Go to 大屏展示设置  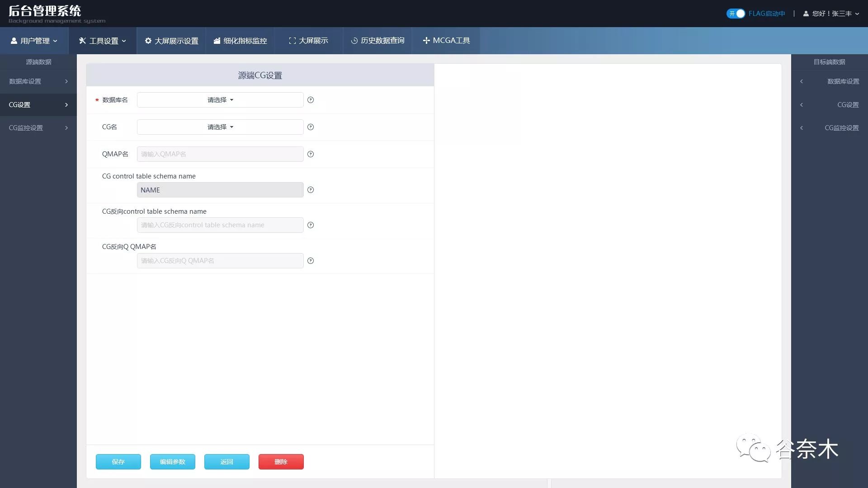pyautogui.click(x=171, y=41)
